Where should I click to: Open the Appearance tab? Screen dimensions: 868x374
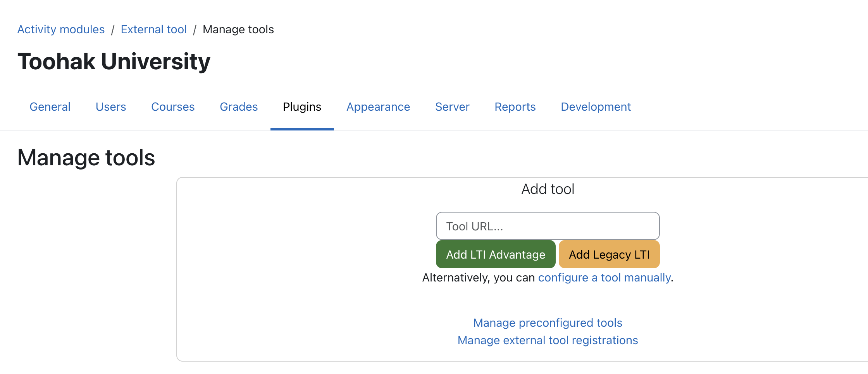[x=378, y=107]
